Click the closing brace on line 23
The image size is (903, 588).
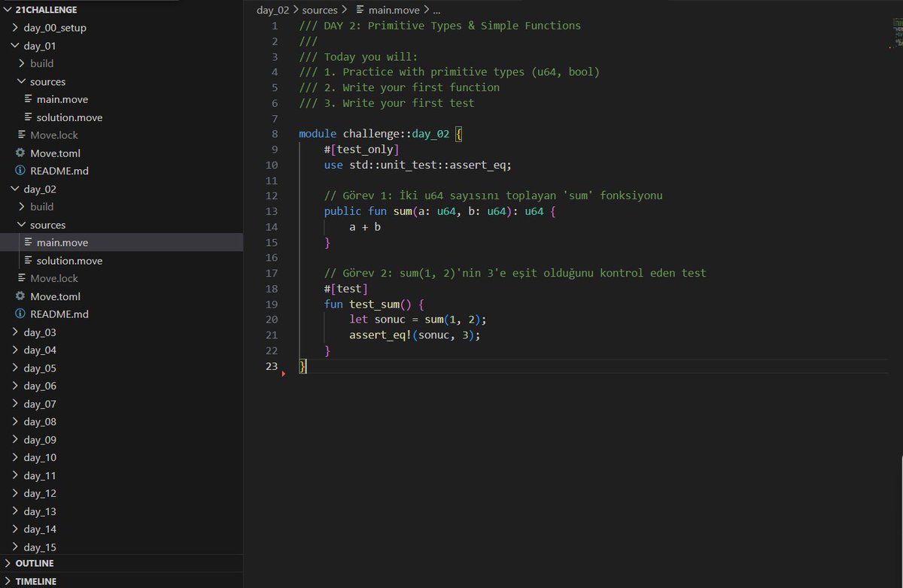[303, 366]
